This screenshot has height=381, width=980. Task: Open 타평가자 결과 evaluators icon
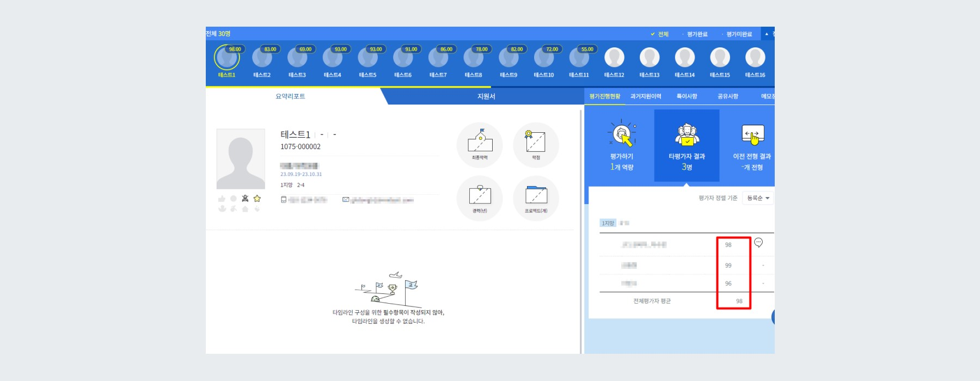pos(687,134)
